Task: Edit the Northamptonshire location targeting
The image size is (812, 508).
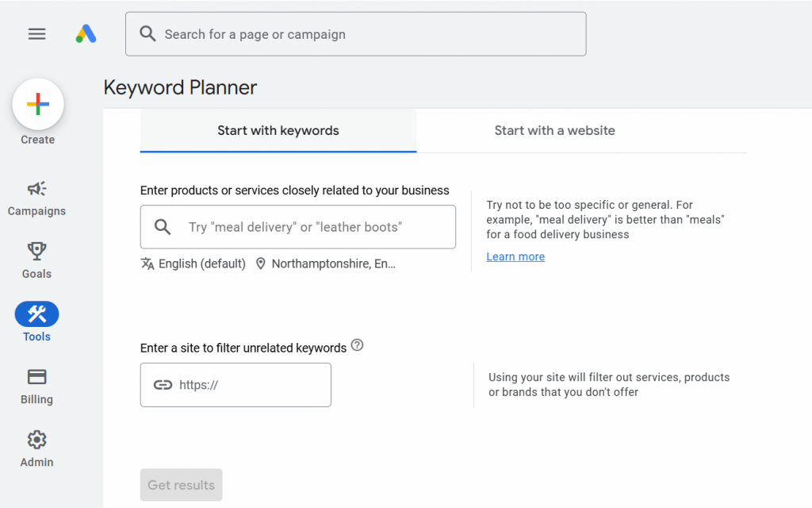Action: pyautogui.click(x=325, y=264)
